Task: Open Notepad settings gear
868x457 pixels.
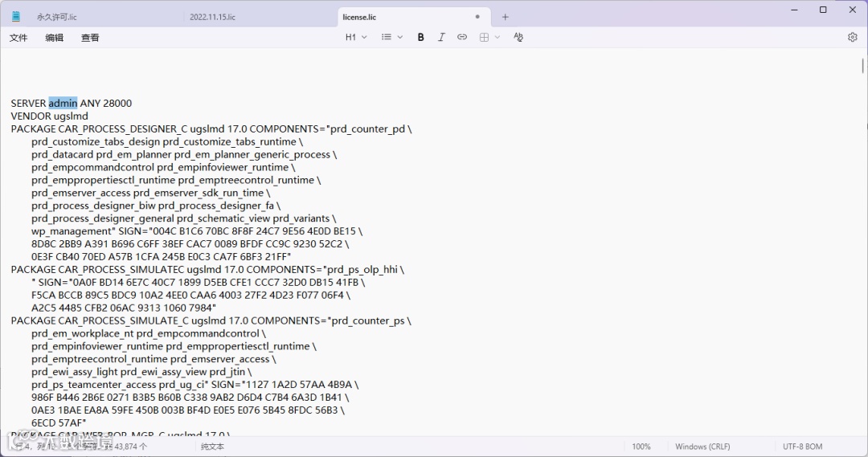Action: click(x=853, y=37)
